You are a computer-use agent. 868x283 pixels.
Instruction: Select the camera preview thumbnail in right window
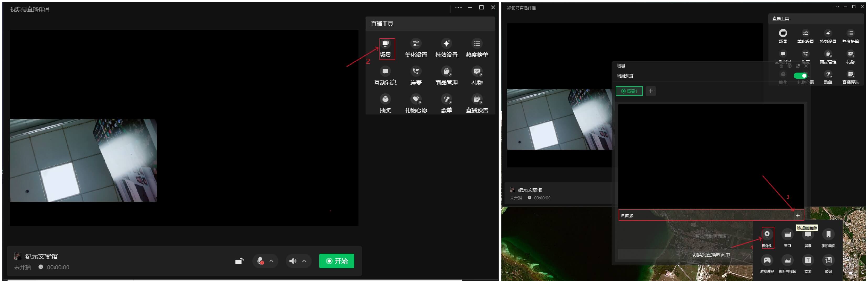[x=559, y=119]
